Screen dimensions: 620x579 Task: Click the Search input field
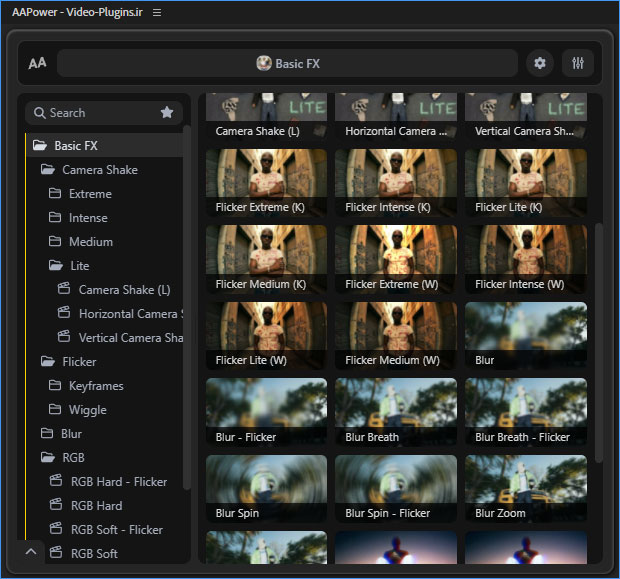tap(95, 113)
